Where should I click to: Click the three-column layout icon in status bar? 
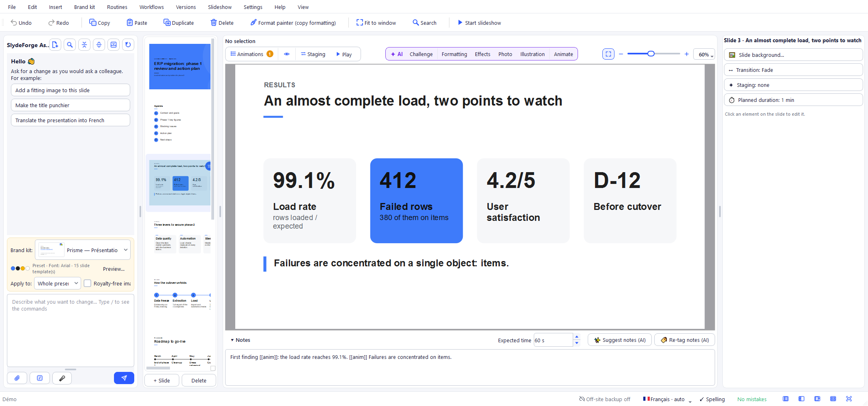pyautogui.click(x=786, y=399)
